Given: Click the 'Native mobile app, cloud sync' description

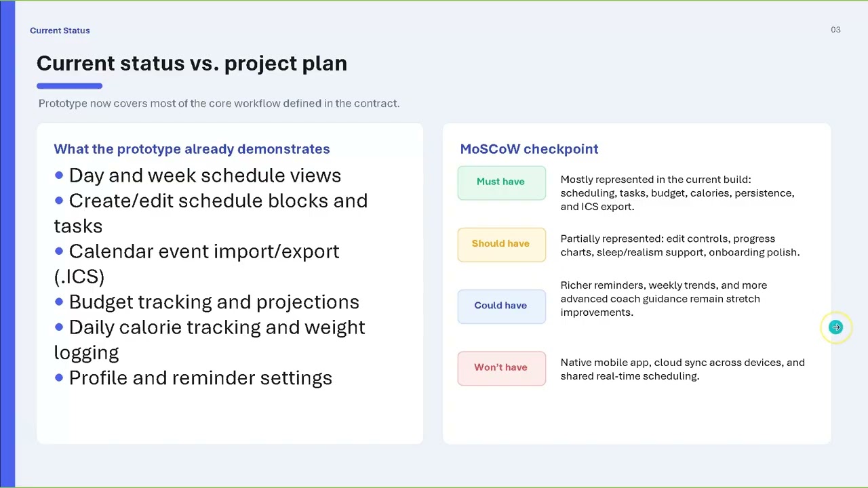Looking at the screenshot, I should [682, 369].
